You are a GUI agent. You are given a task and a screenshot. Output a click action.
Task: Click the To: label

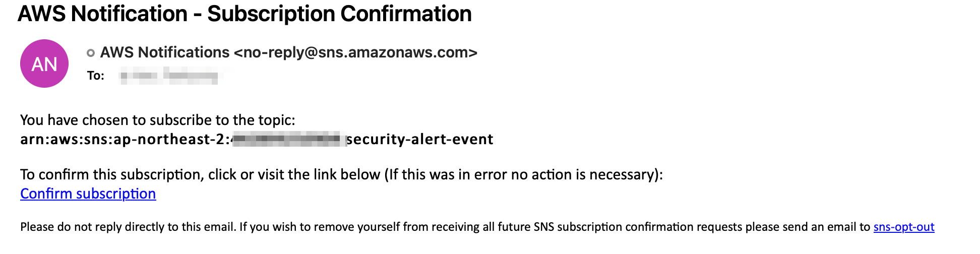click(x=96, y=76)
